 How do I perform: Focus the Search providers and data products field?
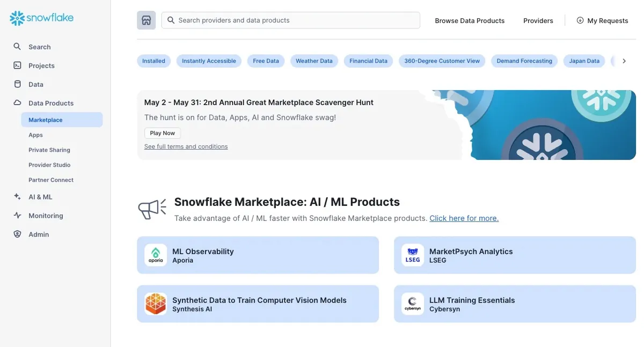[x=291, y=20]
